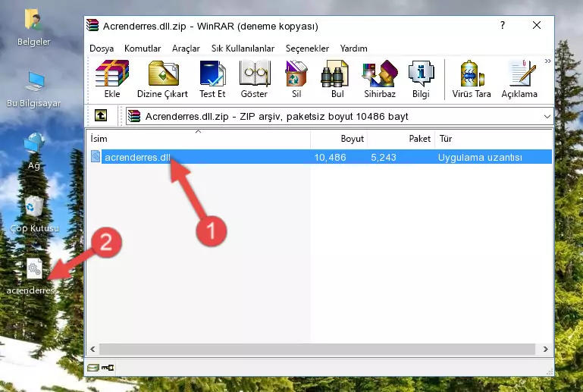Open the Açıklama comment tool
This screenshot has width=583, height=392.
click(x=519, y=79)
